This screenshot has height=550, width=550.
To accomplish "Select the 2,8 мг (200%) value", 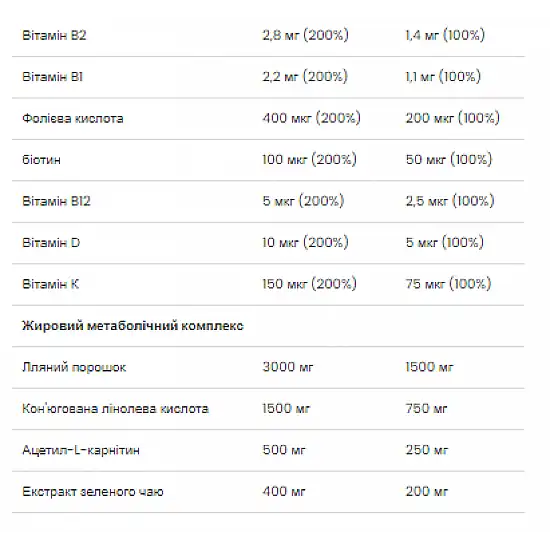I will pyautogui.click(x=306, y=35).
